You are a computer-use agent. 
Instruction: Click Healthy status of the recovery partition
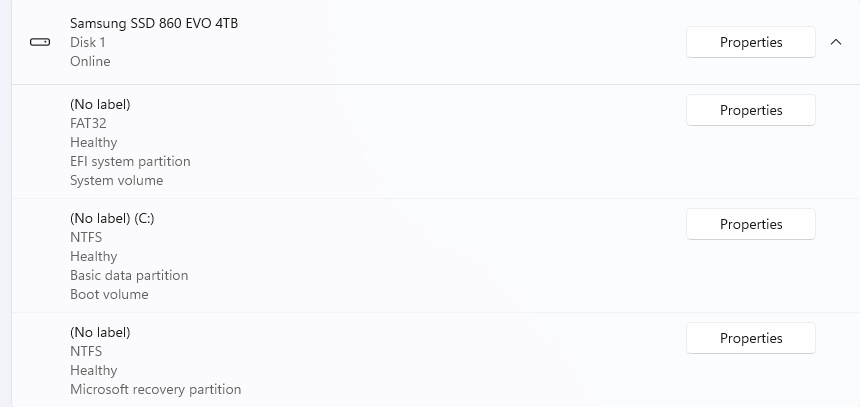coord(93,370)
